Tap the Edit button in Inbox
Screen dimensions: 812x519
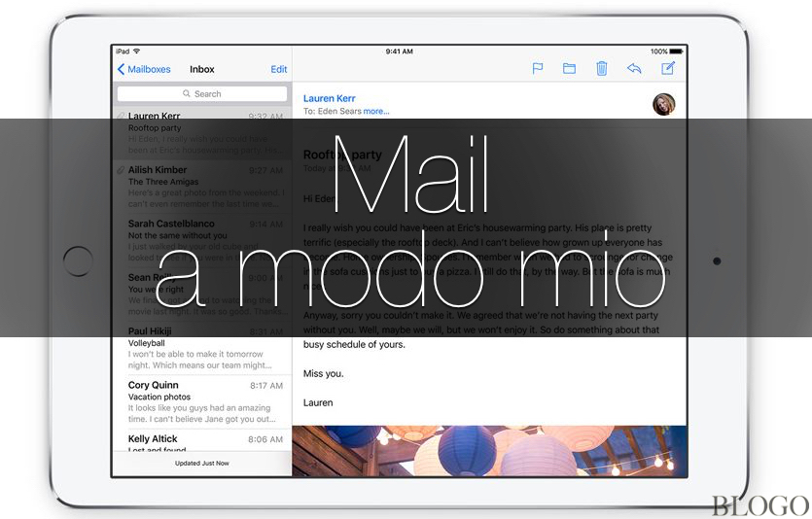pyautogui.click(x=278, y=69)
